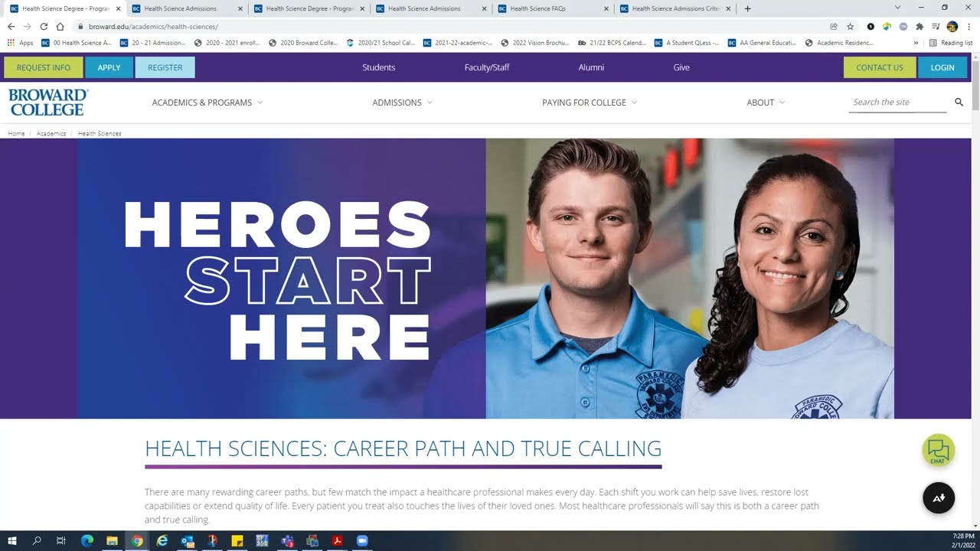The width and height of the screenshot is (980, 551).
Task: Click the Broward College logo
Action: click(48, 103)
